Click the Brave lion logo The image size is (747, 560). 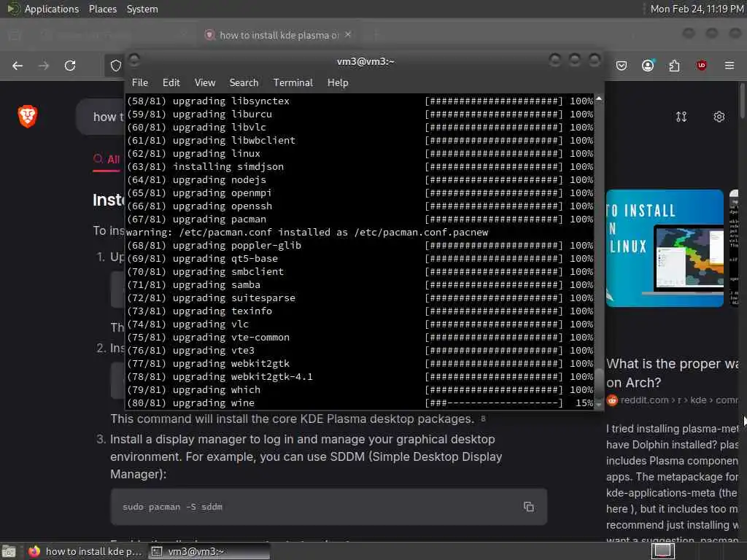pyautogui.click(x=27, y=116)
